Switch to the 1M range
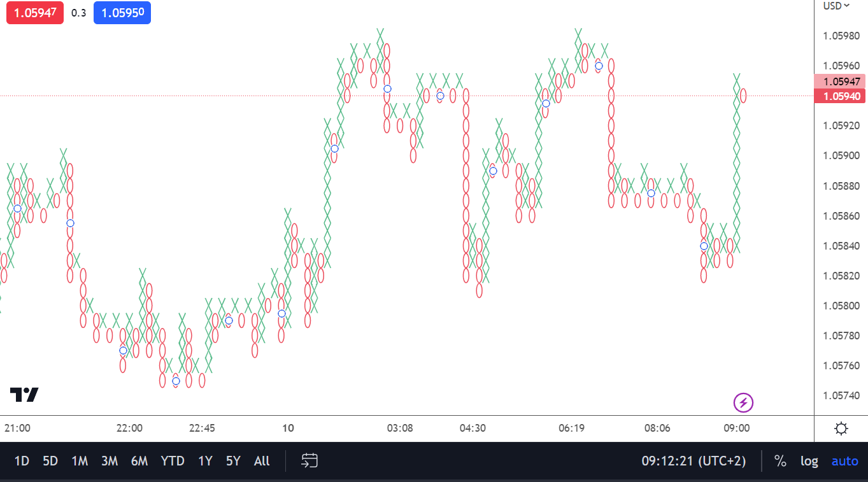The image size is (868, 482). pos(80,461)
